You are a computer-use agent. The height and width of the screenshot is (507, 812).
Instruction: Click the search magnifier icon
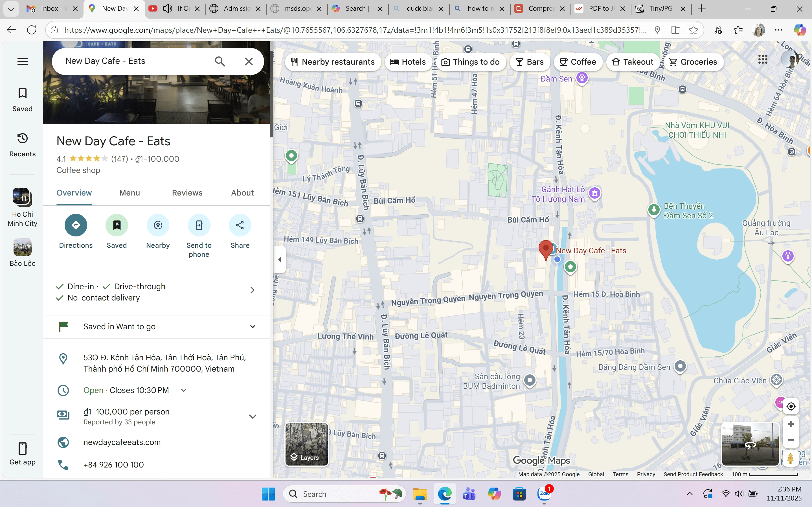coord(220,61)
